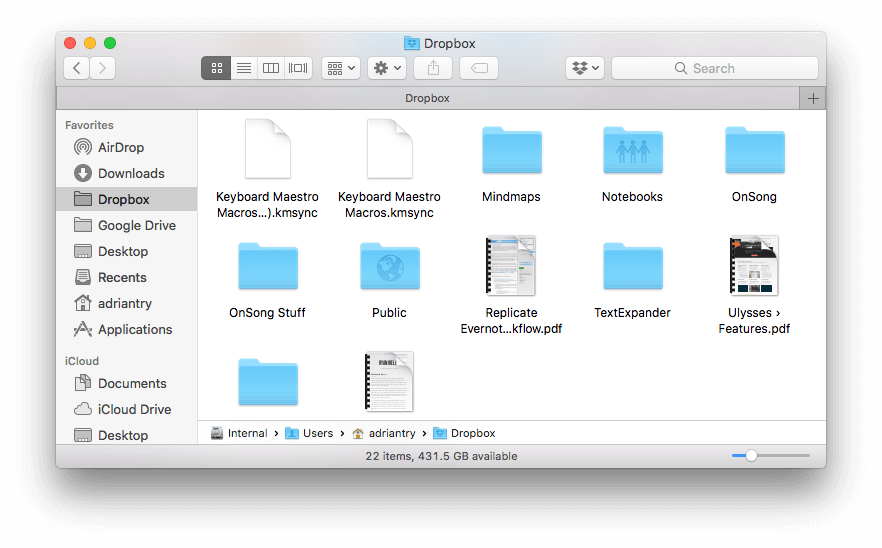Click the TextExpander folder name
Viewport: 882px width, 548px height.
(x=632, y=313)
